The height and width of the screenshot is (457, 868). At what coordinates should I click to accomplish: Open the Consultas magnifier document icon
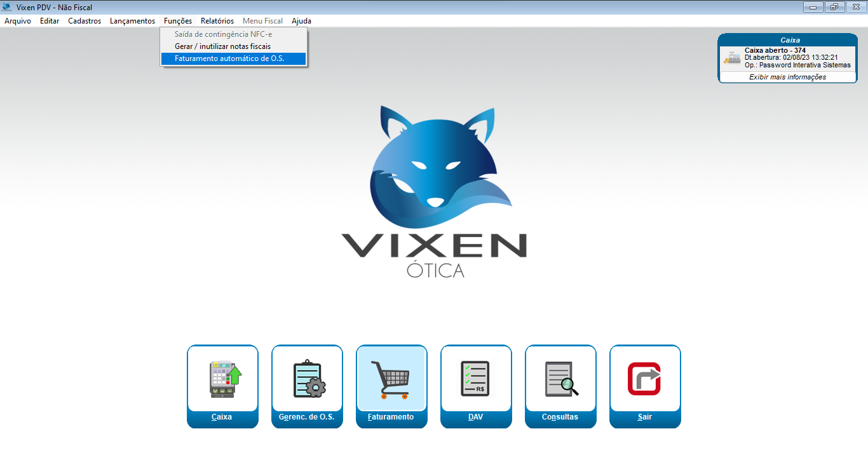coord(562,379)
